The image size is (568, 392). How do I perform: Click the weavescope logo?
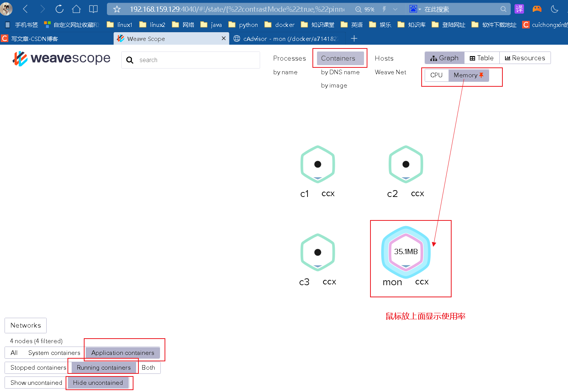[61, 58]
